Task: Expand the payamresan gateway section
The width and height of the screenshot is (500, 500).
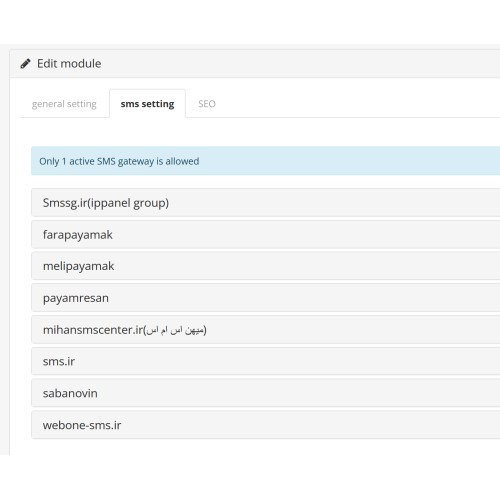Action: coord(266,298)
